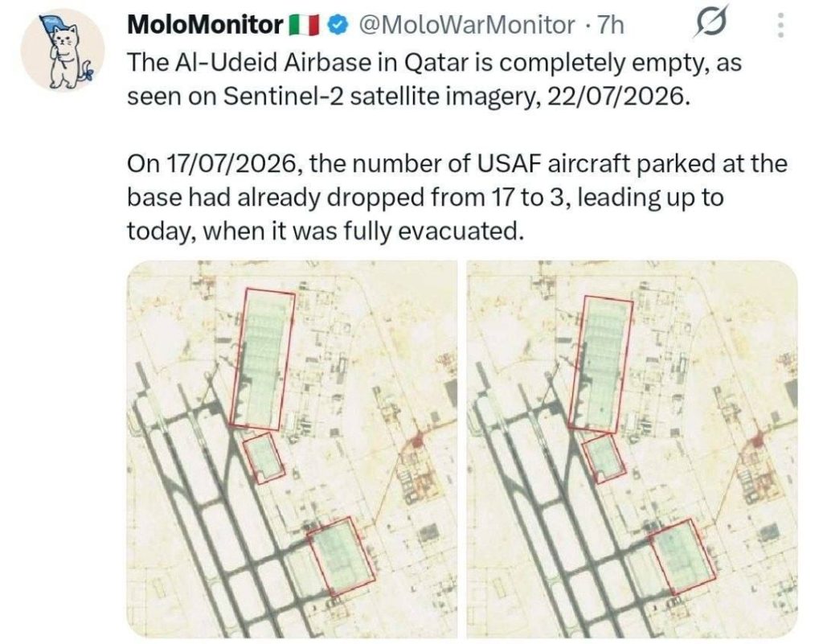Click the tweet text mentioning Al-Udeid Airbase
The width and height of the screenshot is (823, 644).
434,80
